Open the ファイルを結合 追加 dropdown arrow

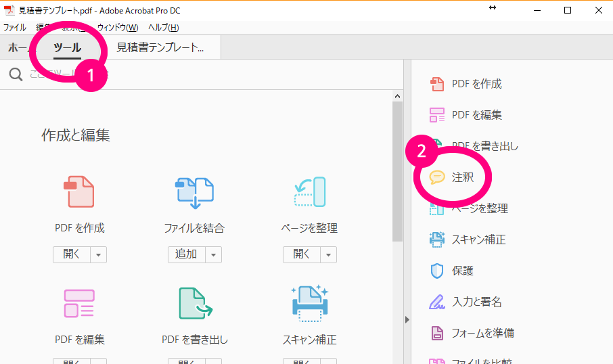pyautogui.click(x=213, y=255)
